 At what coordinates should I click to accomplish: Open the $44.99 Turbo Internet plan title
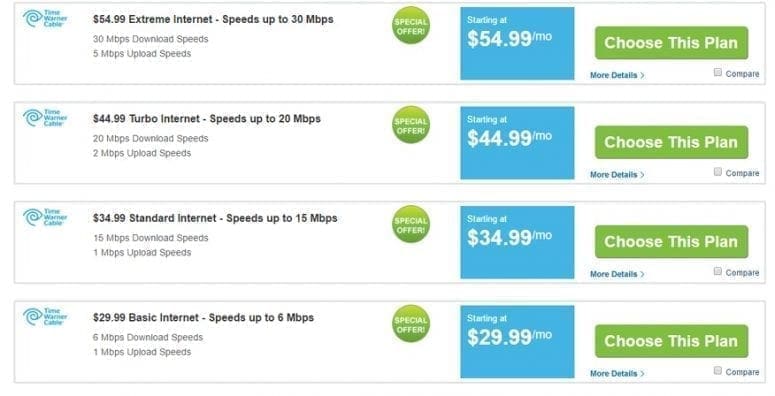[x=207, y=119]
